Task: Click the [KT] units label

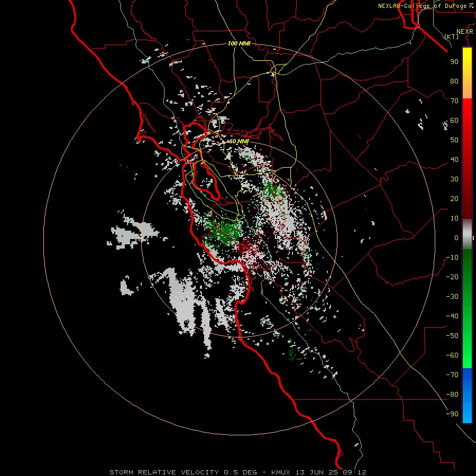Action: coord(452,36)
